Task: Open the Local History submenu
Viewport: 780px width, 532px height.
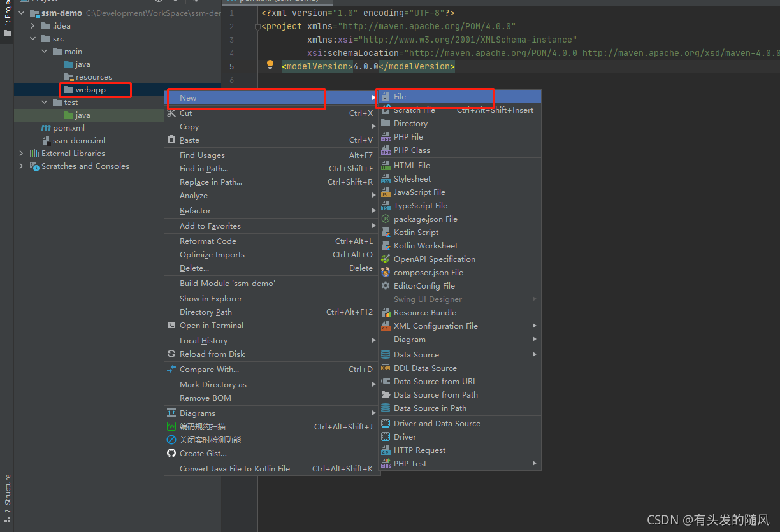Action: pos(271,341)
